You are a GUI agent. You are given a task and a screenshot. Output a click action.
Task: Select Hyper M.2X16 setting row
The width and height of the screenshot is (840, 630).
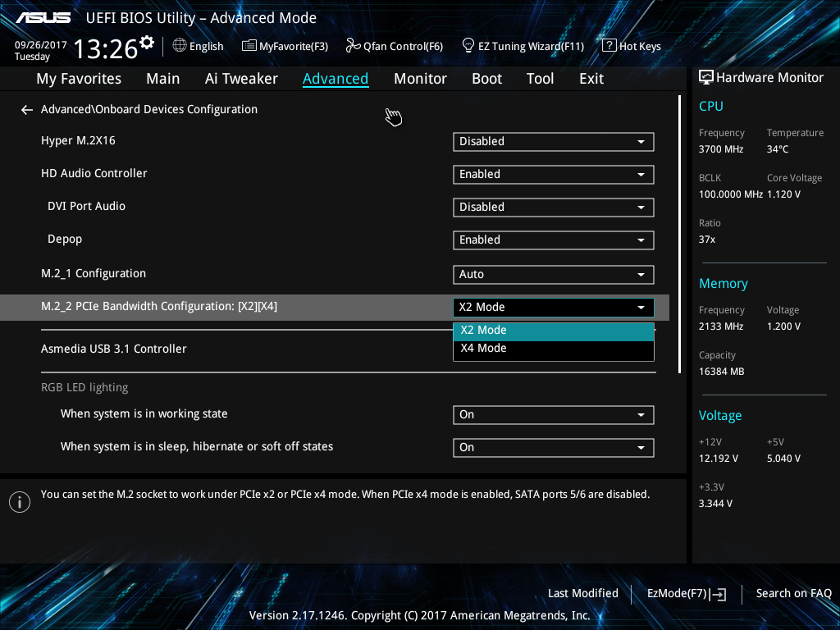coord(78,141)
